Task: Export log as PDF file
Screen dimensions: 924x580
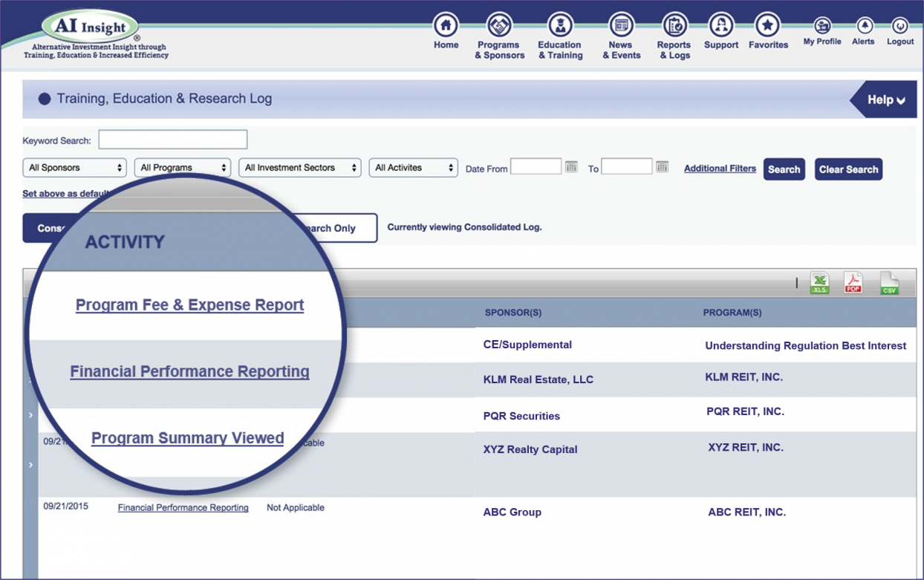Action: (x=853, y=283)
